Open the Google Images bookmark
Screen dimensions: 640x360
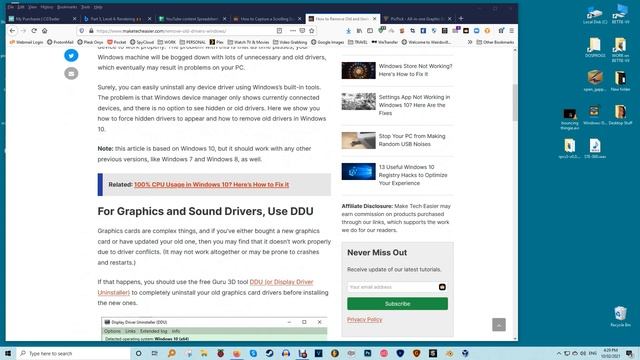point(327,42)
